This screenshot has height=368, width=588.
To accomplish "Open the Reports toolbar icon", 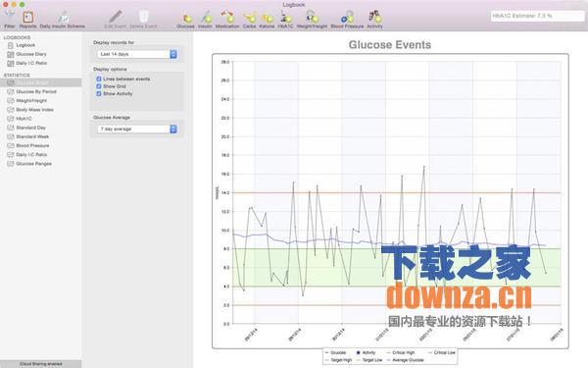I will point(28,19).
